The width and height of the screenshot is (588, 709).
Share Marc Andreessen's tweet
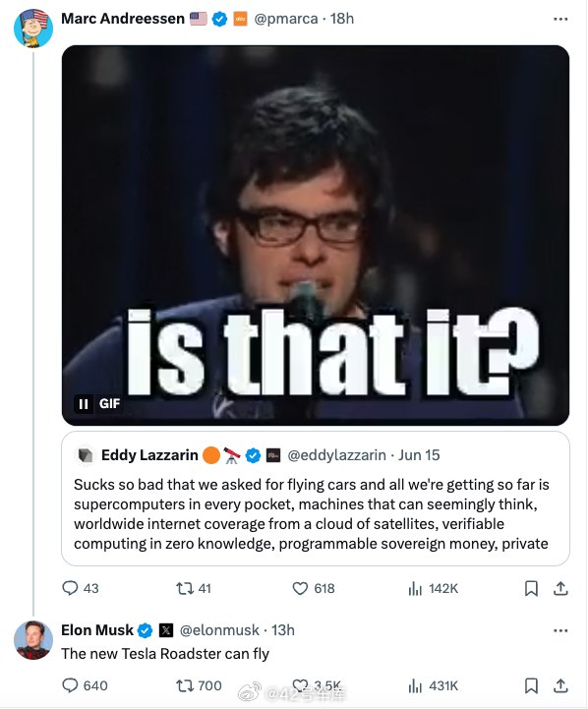[560, 588]
